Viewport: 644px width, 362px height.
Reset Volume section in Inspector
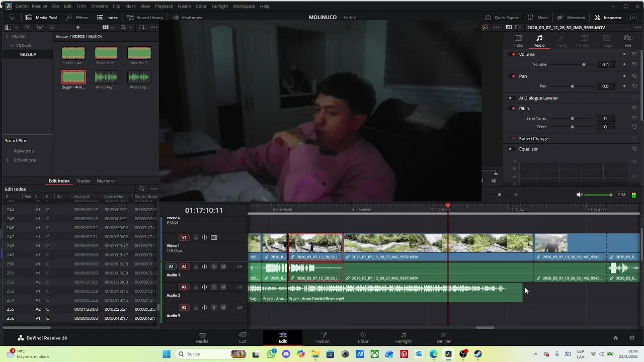coord(634,54)
